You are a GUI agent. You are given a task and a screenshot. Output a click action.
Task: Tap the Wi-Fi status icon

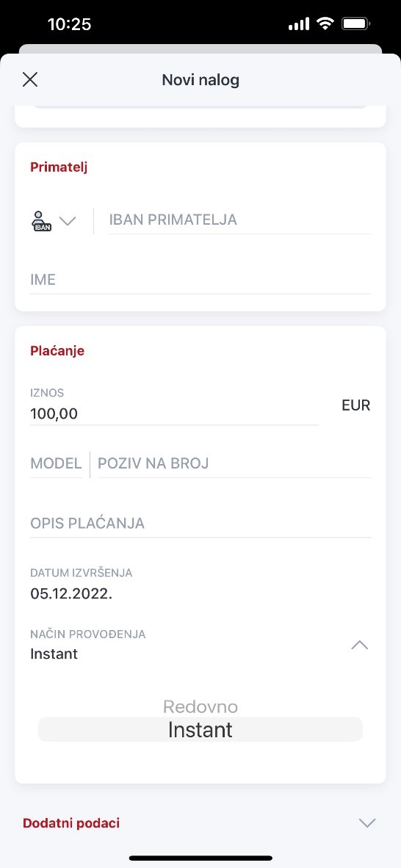coord(325,23)
